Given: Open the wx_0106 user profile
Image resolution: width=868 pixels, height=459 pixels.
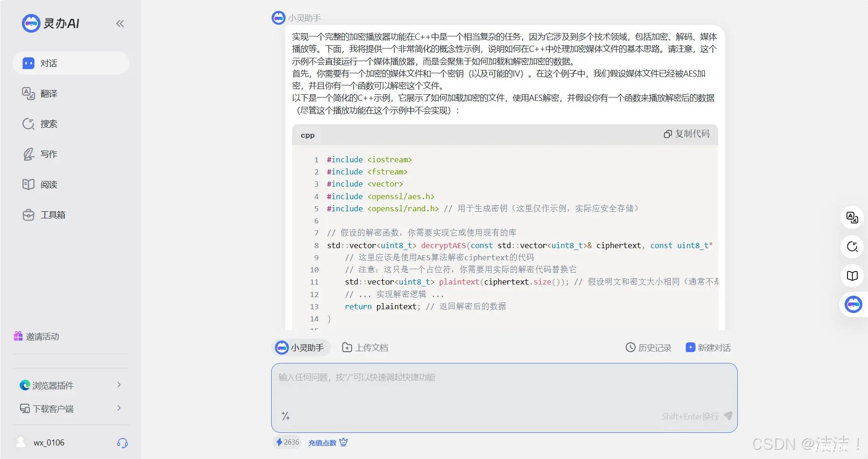Looking at the screenshot, I should coord(49,443).
